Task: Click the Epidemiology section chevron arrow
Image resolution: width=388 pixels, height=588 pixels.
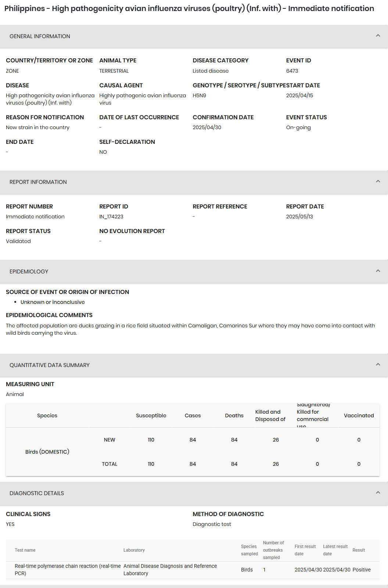Action: (x=378, y=271)
